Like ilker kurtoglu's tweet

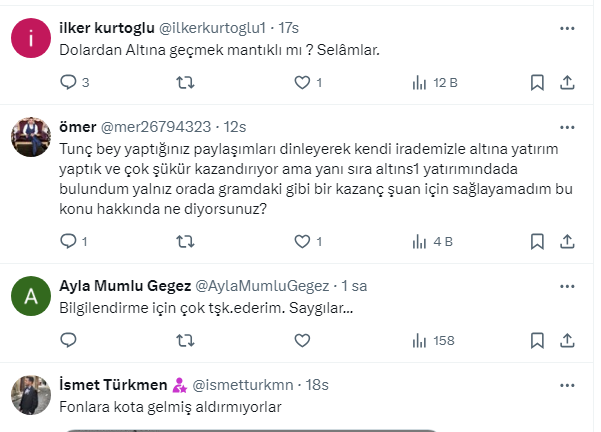(302, 83)
